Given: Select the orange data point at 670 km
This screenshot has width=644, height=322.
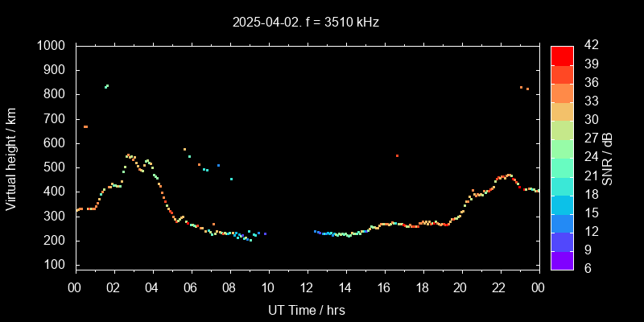Looking at the screenshot, I should pyautogui.click(x=85, y=126).
